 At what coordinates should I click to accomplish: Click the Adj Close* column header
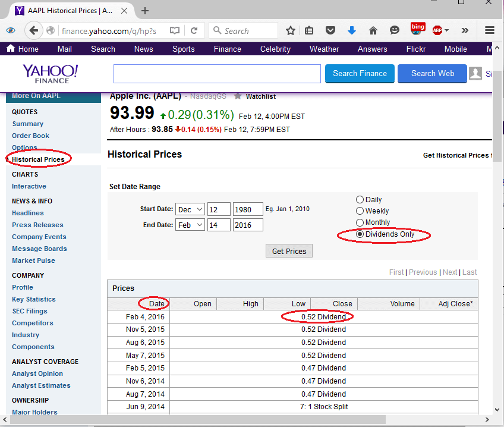click(449, 303)
